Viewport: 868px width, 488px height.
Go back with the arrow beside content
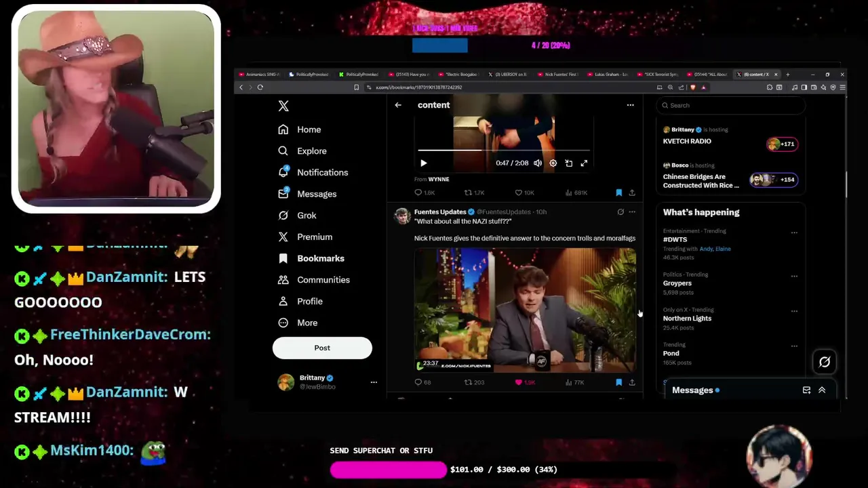tap(398, 105)
